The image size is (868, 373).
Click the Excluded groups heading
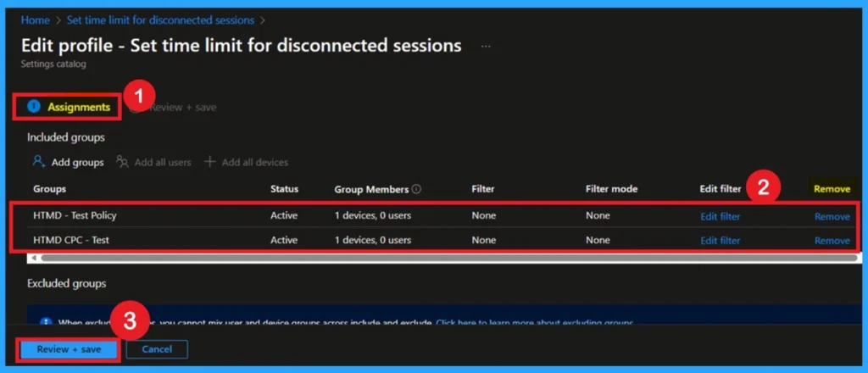pos(66,283)
